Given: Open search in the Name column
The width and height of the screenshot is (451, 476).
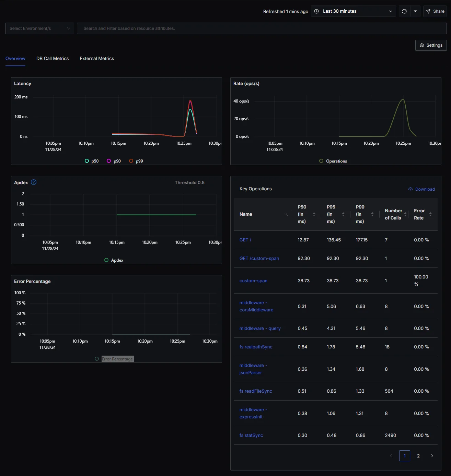Looking at the screenshot, I should pyautogui.click(x=286, y=214).
